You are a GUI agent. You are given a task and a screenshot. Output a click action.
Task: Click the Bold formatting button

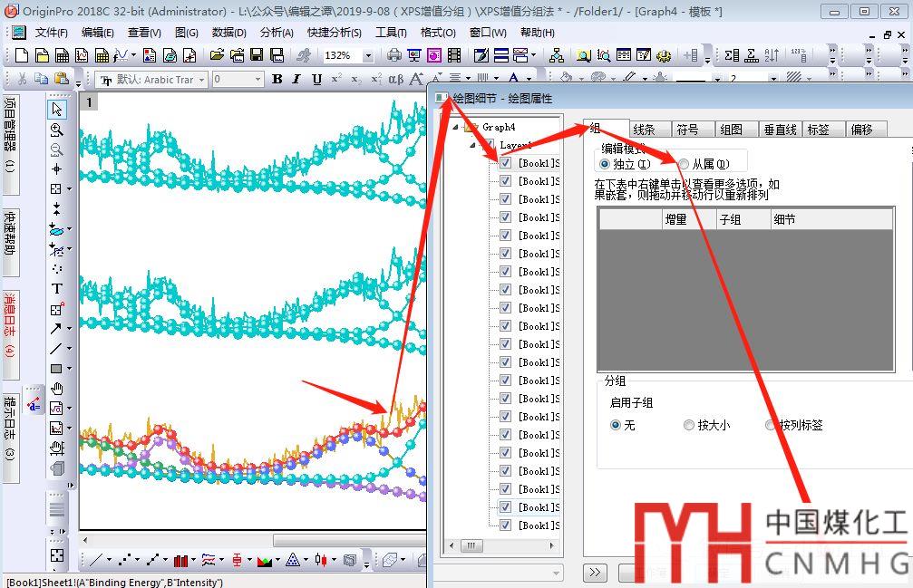point(277,80)
